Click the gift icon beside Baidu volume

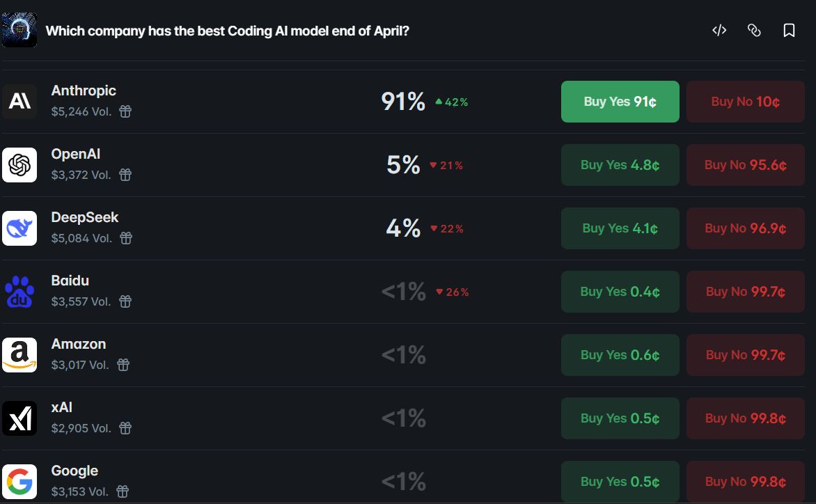tap(125, 301)
